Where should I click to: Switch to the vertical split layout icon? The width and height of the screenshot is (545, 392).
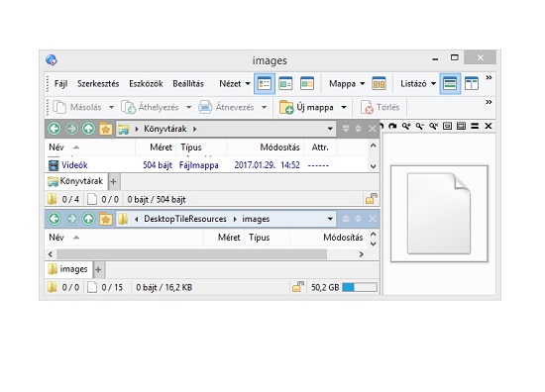(472, 84)
